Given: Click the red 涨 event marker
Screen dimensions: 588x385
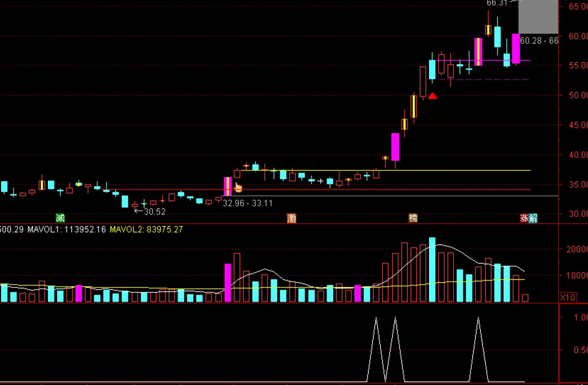Looking at the screenshot, I should tap(524, 218).
